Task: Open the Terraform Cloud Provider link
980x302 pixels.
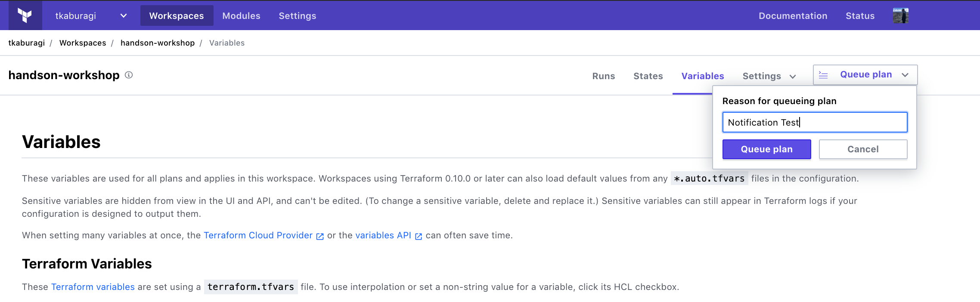Action: [258, 235]
